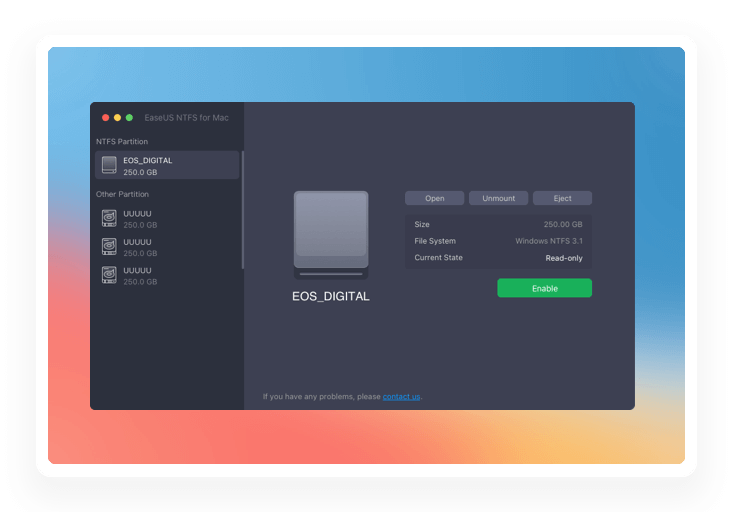Follow the "contact us" link

[x=401, y=397]
